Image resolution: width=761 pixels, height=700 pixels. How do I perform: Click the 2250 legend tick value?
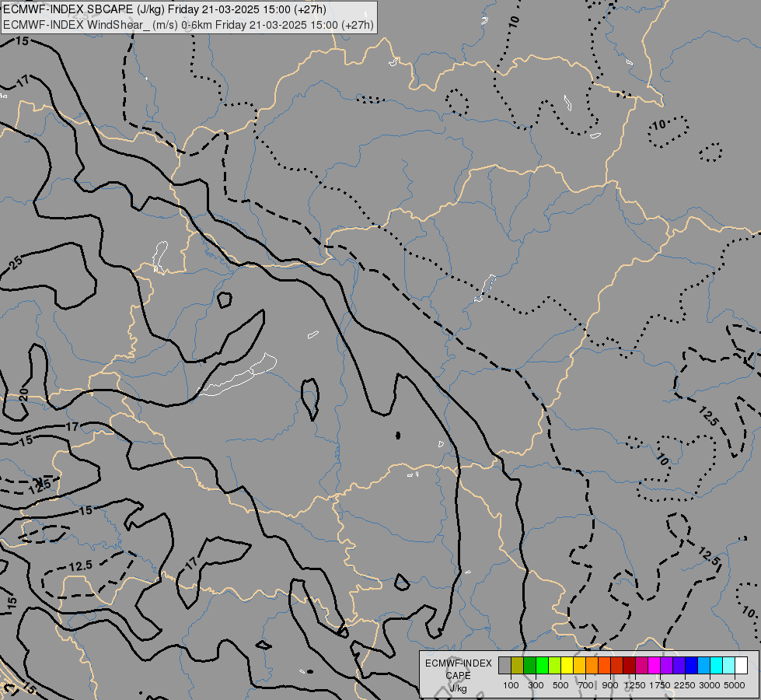click(686, 685)
